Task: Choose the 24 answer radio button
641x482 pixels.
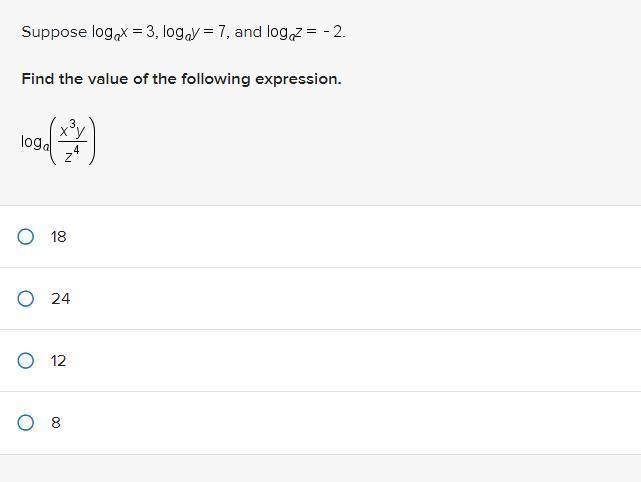Action: 26,299
